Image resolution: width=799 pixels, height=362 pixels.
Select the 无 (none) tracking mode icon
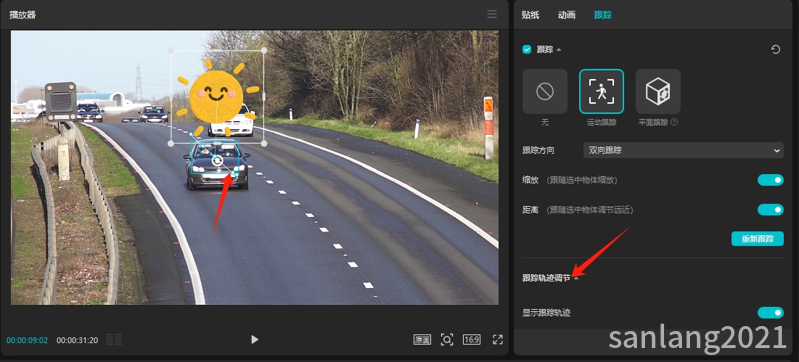[x=545, y=91]
